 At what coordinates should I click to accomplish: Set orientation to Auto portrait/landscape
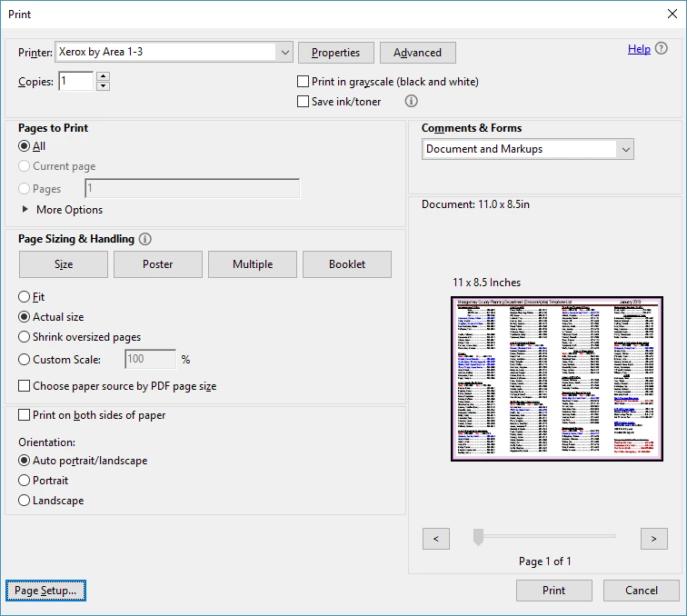25,460
